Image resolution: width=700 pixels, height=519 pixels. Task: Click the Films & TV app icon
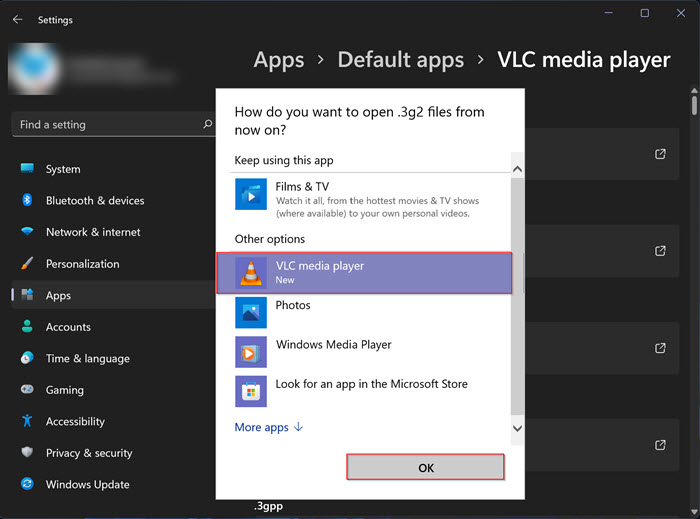point(251,194)
